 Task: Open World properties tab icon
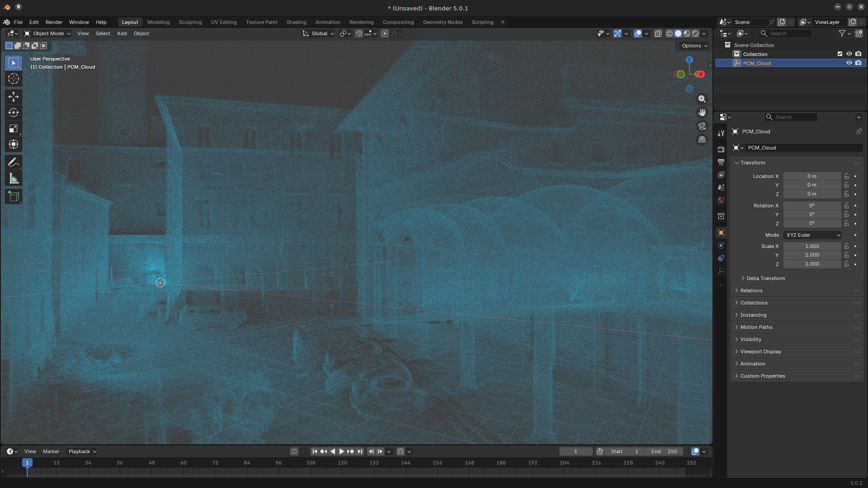tap(721, 200)
